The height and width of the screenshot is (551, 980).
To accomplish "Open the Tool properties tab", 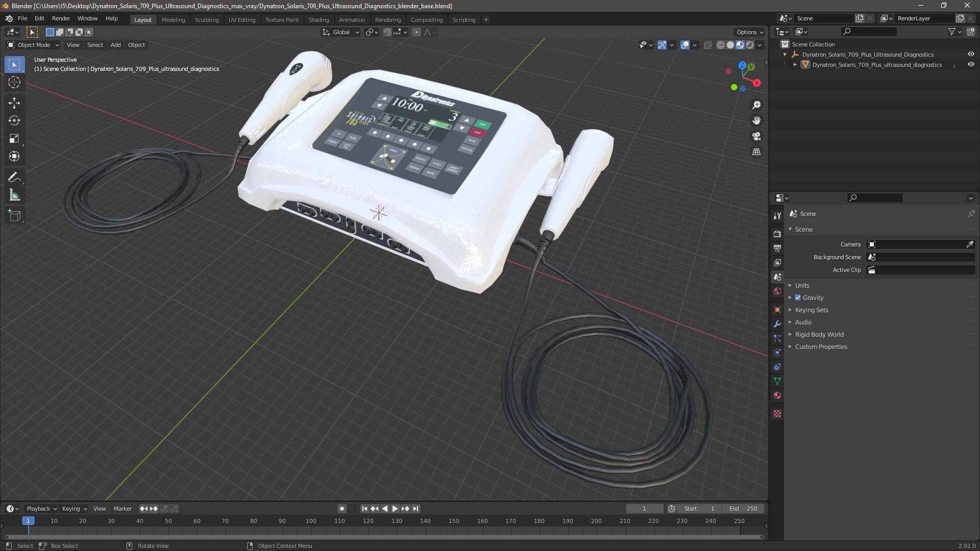I will click(x=777, y=216).
